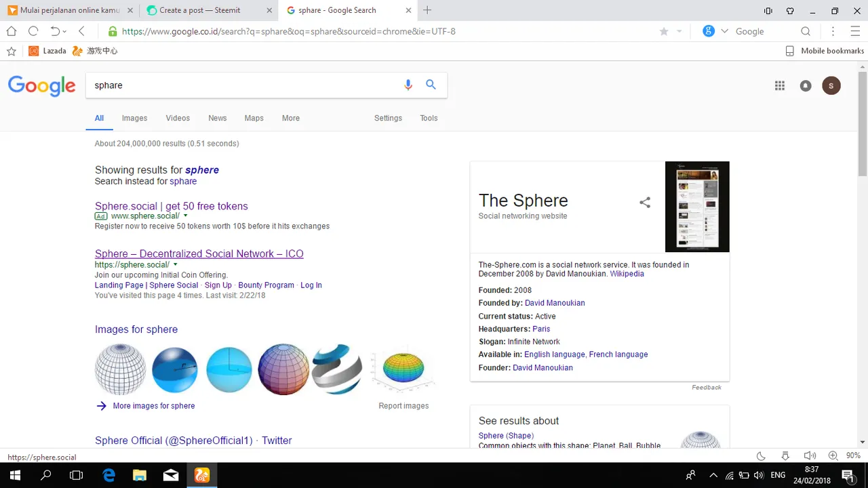Open Task View on taskbar

(76, 475)
